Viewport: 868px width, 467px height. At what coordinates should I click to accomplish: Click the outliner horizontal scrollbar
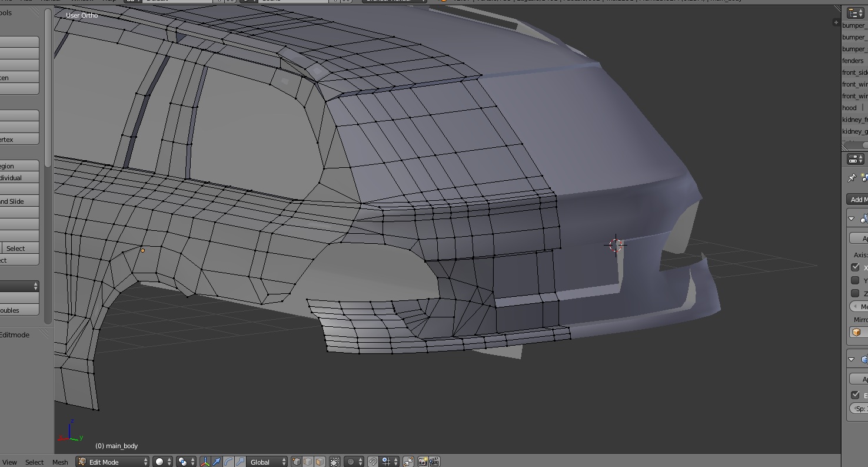(856, 145)
